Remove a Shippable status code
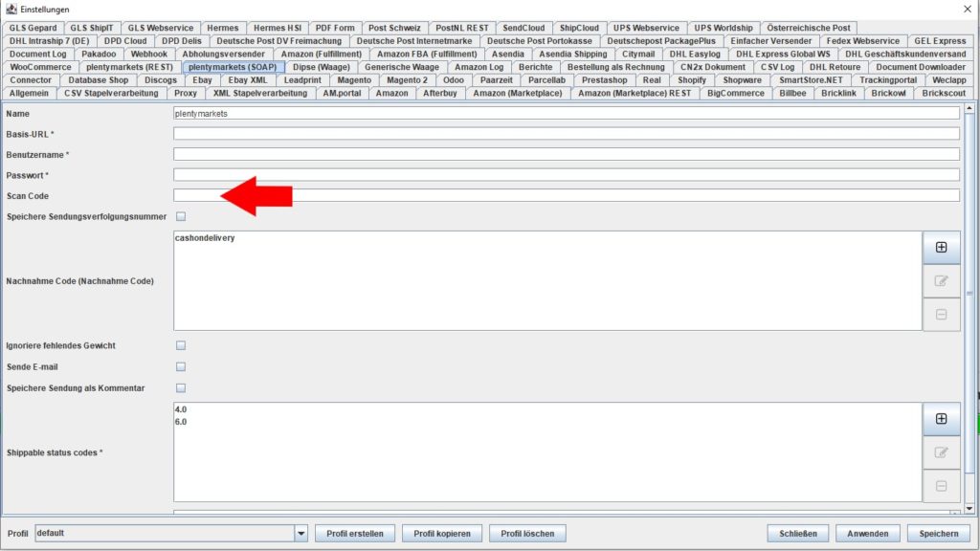980x551 pixels. (942, 486)
